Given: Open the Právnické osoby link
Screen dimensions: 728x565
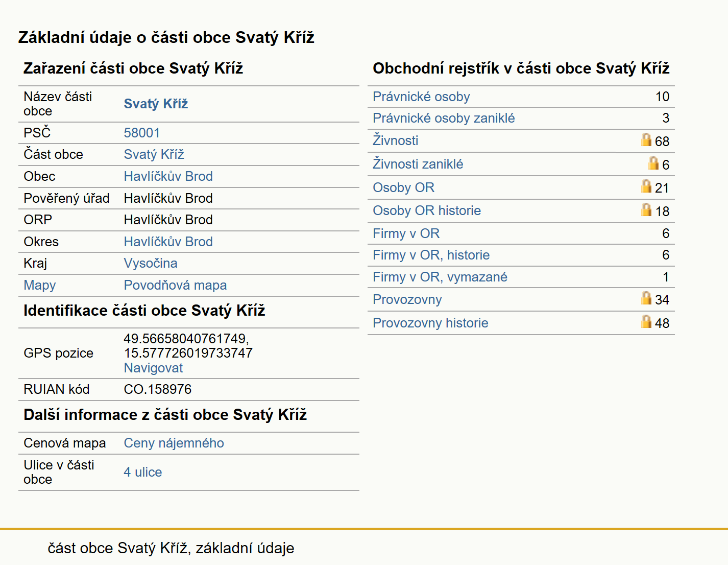Looking at the screenshot, I should tap(421, 97).
